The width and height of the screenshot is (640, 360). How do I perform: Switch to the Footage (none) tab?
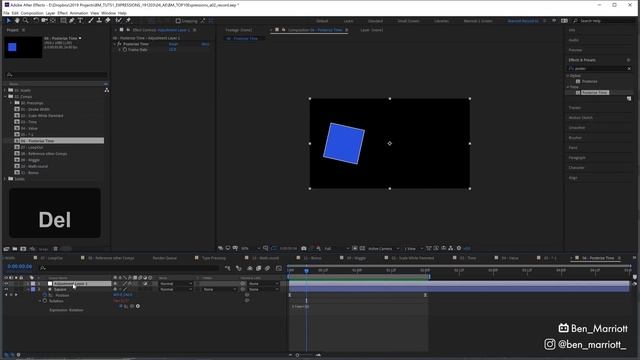point(239,30)
